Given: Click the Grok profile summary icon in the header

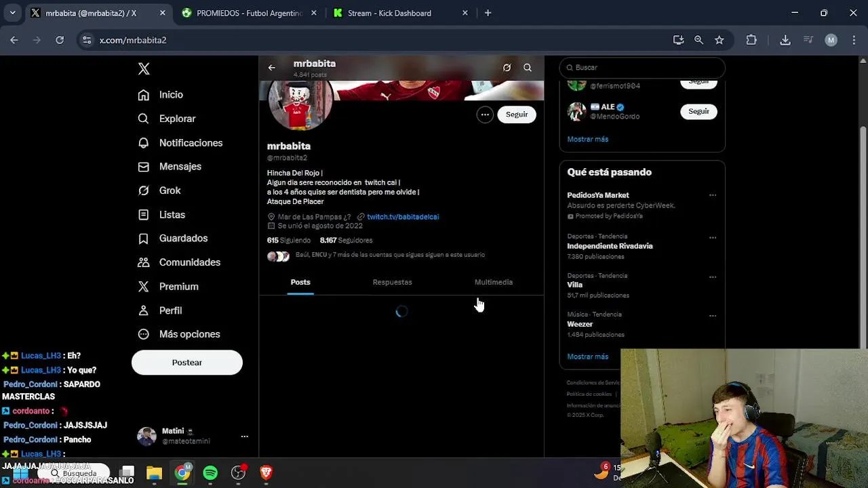Looking at the screenshot, I should pos(507,68).
